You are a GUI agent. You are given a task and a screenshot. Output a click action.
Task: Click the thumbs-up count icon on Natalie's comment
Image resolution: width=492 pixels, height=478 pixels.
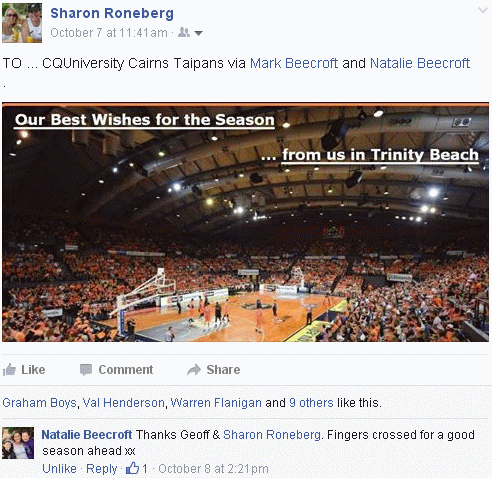(132, 468)
